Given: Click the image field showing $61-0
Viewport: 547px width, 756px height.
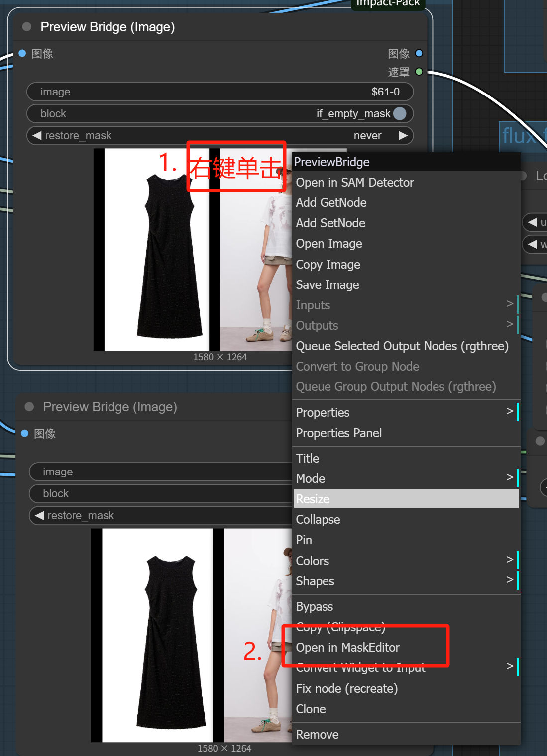Looking at the screenshot, I should (x=219, y=92).
